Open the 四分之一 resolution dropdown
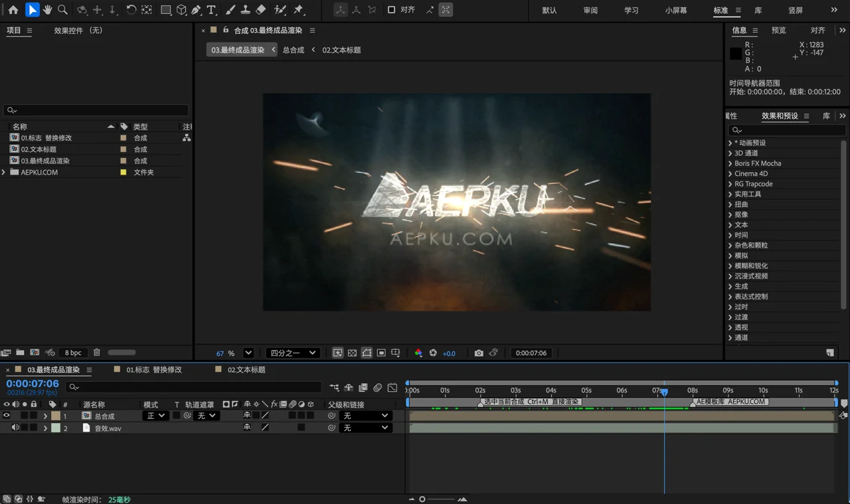The image size is (850, 504). (293, 353)
